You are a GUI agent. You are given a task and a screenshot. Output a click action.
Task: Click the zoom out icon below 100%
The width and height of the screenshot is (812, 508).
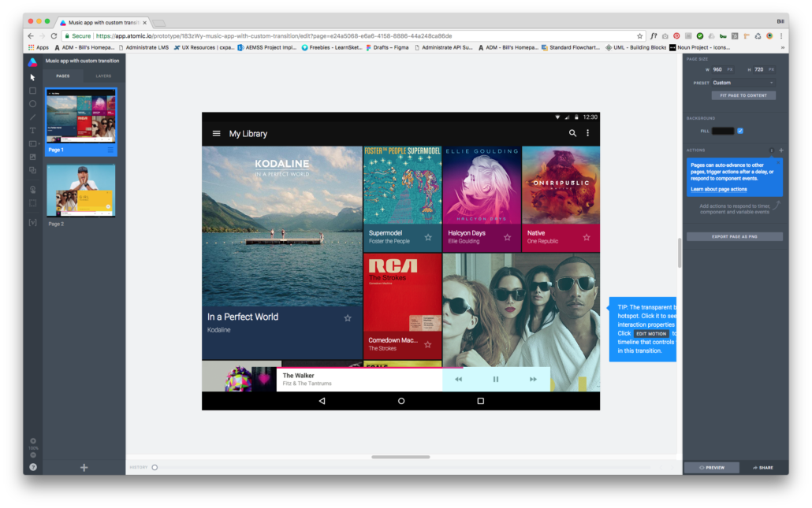[33, 455]
